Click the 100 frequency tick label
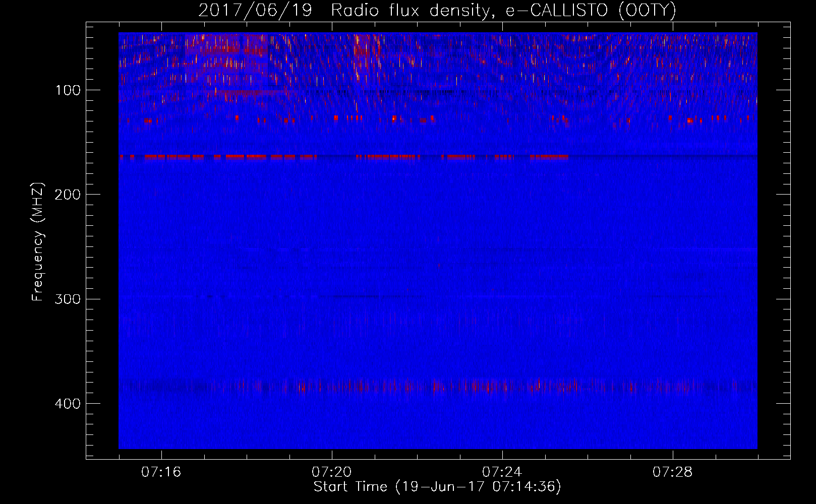This screenshot has width=816, height=504. click(68, 90)
